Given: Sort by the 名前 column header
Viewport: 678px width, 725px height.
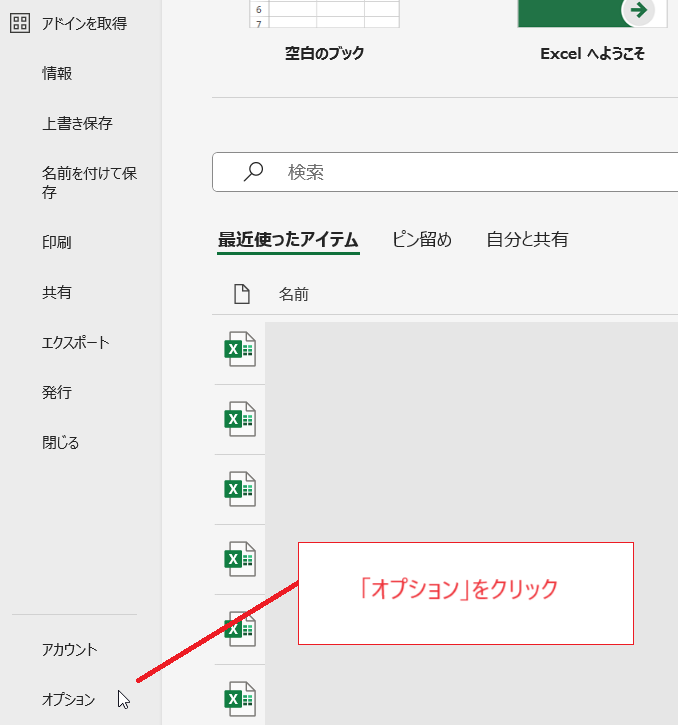Looking at the screenshot, I should [293, 295].
